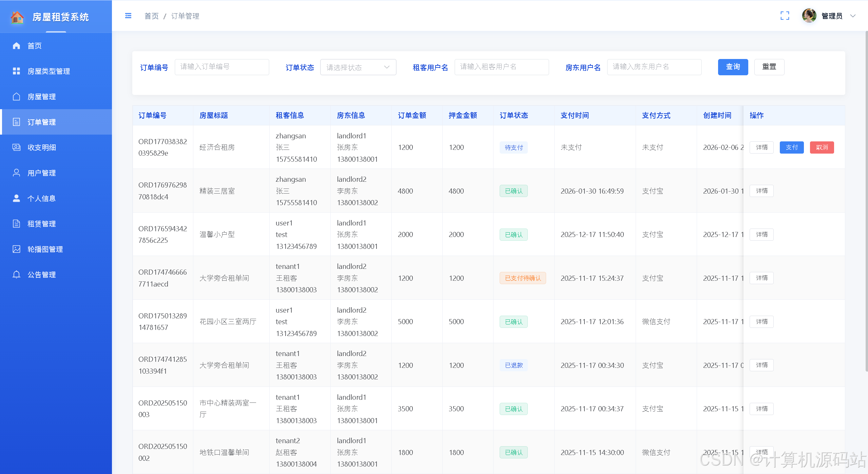Select 个人信息 in sidebar
Screen dimensions: 868x474
click(x=42, y=198)
